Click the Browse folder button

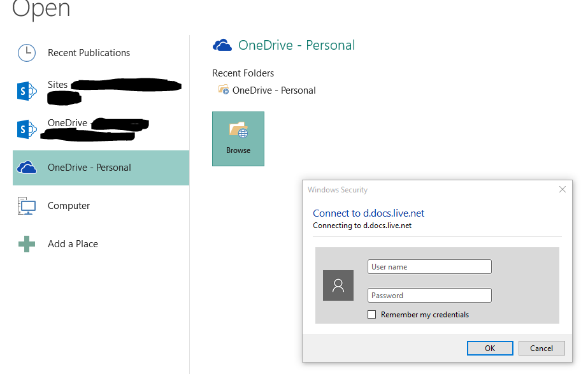(238, 139)
